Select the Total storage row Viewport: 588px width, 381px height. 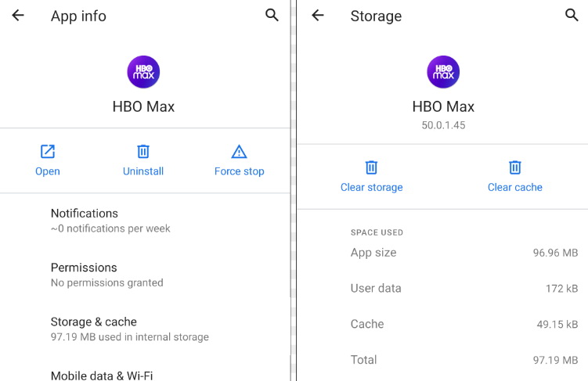pyautogui.click(x=464, y=360)
